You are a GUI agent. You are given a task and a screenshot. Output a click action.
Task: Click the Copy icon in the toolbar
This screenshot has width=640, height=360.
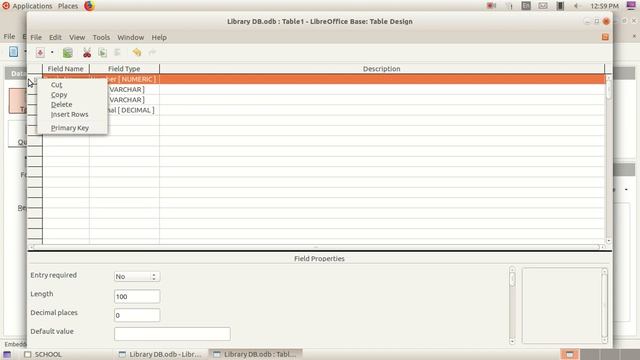point(102,53)
